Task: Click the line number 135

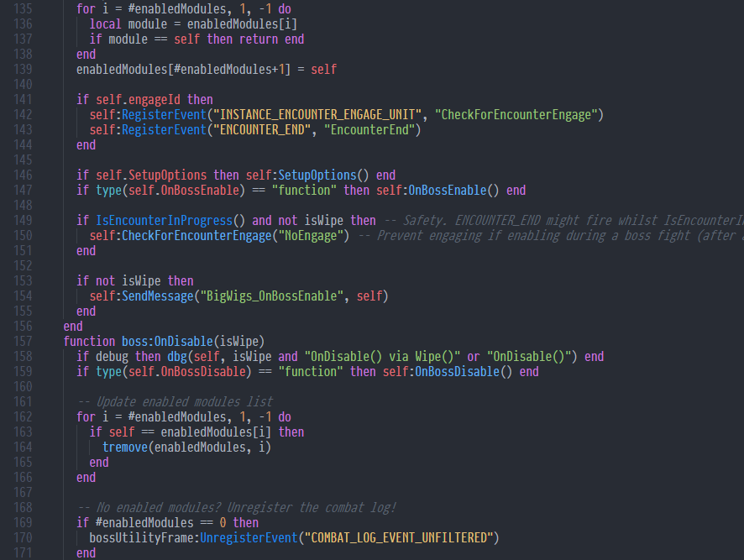Action: pyautogui.click(x=24, y=8)
